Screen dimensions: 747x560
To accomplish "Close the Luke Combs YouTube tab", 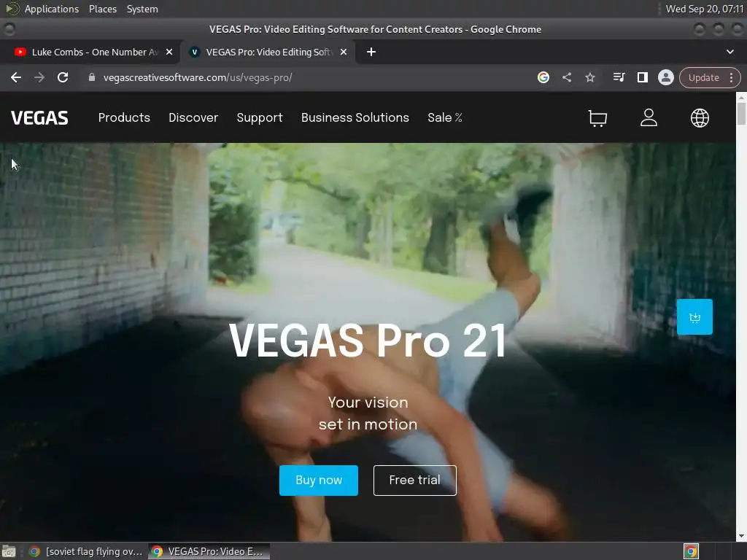I will pos(169,52).
